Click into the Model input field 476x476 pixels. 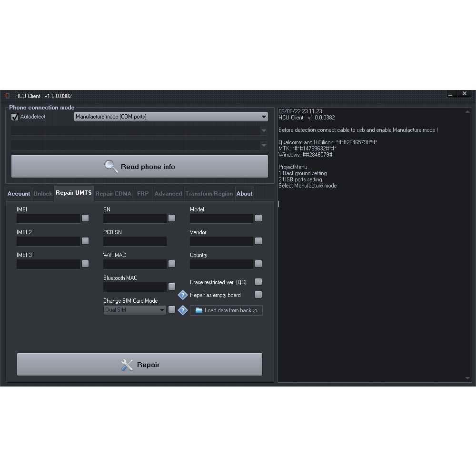coord(221,218)
